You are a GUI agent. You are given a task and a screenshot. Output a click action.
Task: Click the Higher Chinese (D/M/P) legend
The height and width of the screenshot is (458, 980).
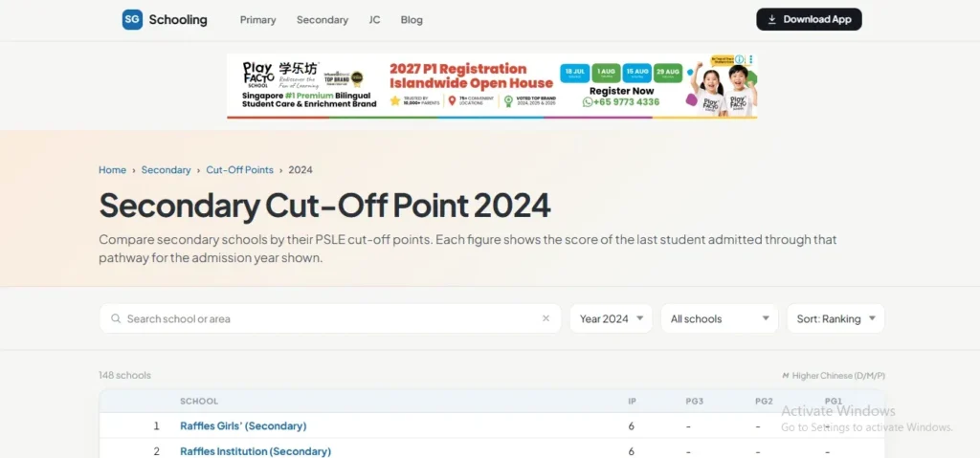(834, 376)
